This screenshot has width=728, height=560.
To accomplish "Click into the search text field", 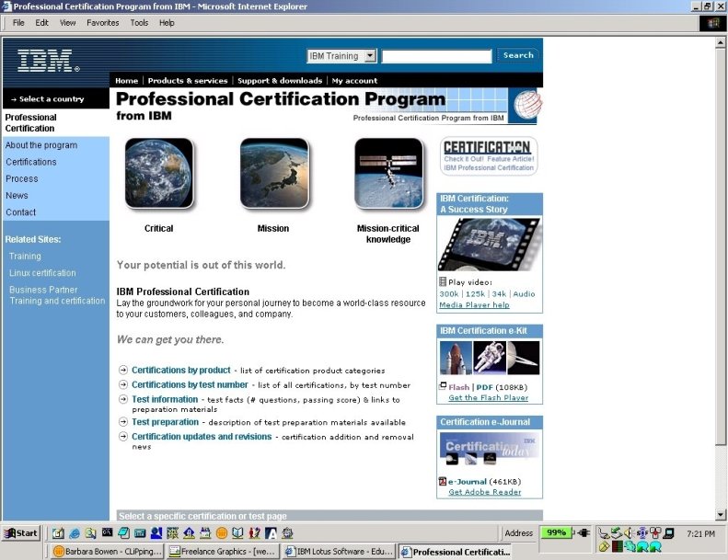I will pos(436,56).
